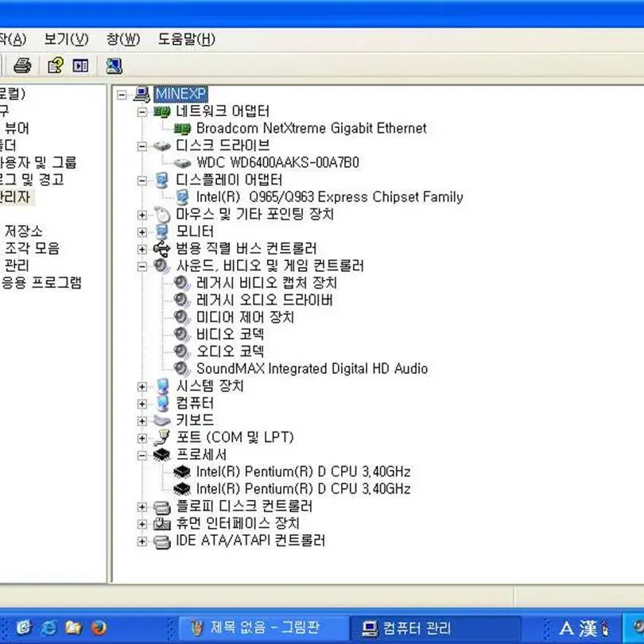Click the 컴퓨터 관리 taskbar button

(x=435, y=627)
